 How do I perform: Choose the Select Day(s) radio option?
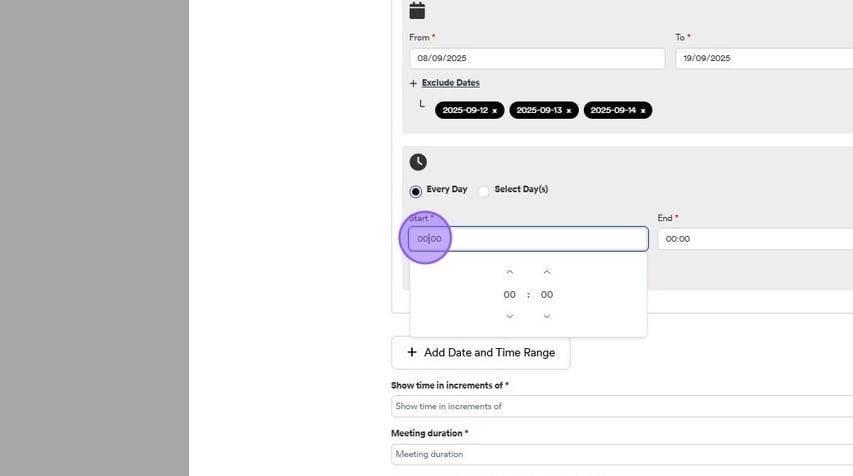click(484, 191)
